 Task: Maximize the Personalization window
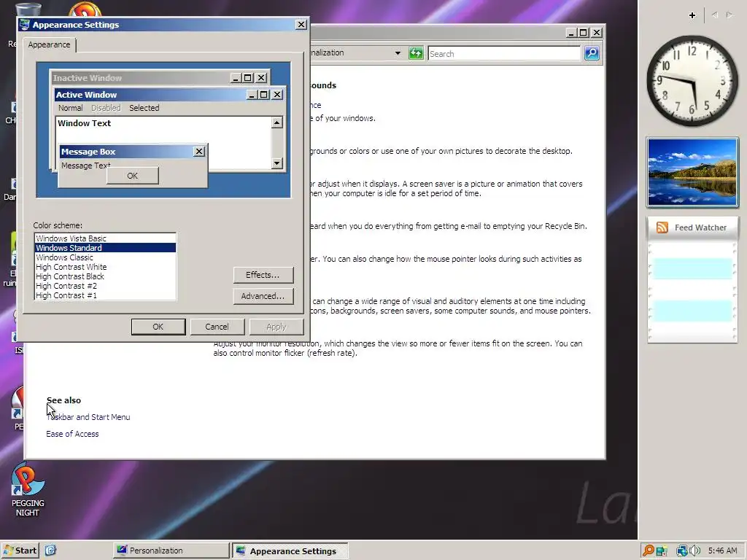(x=583, y=32)
